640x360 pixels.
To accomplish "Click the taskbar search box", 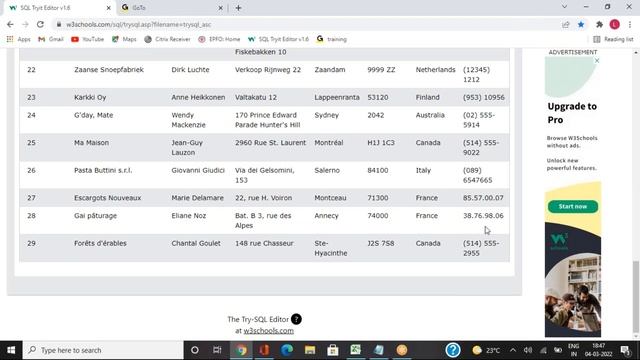I will coord(103,350).
